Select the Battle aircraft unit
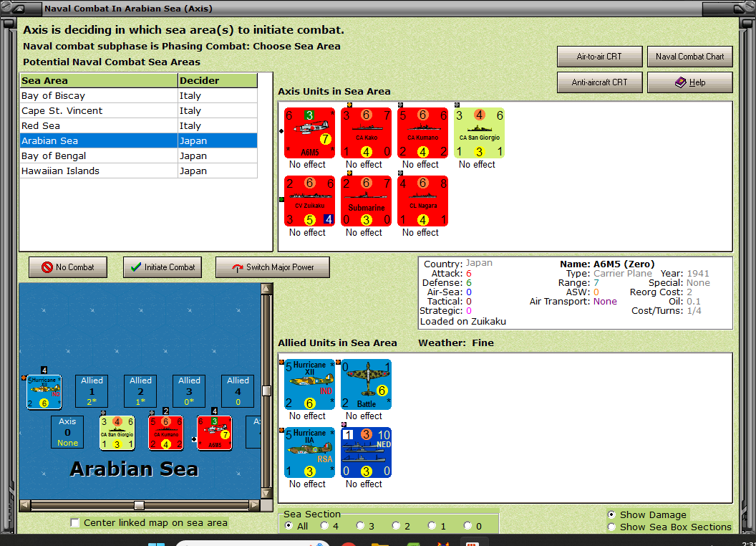The height and width of the screenshot is (546, 756). coord(366,384)
